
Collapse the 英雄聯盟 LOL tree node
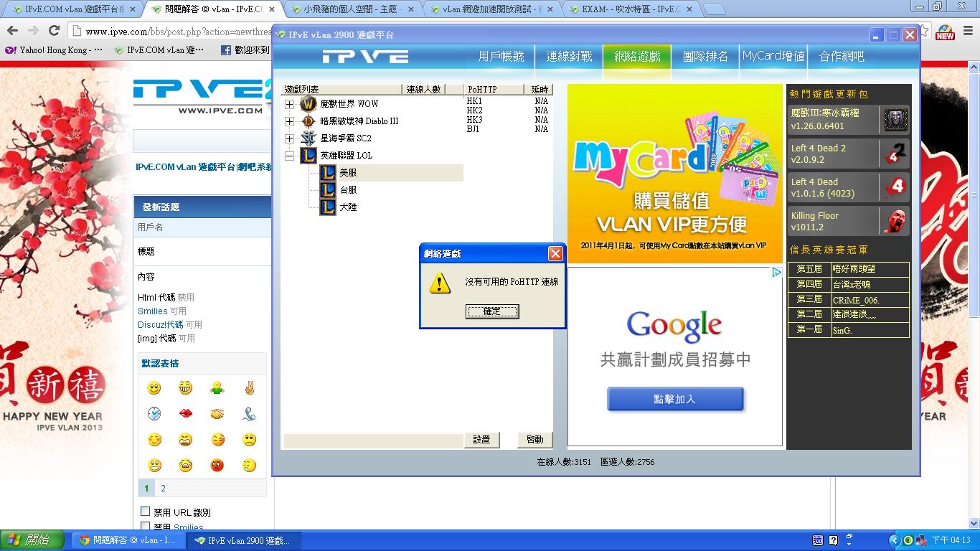[x=289, y=156]
